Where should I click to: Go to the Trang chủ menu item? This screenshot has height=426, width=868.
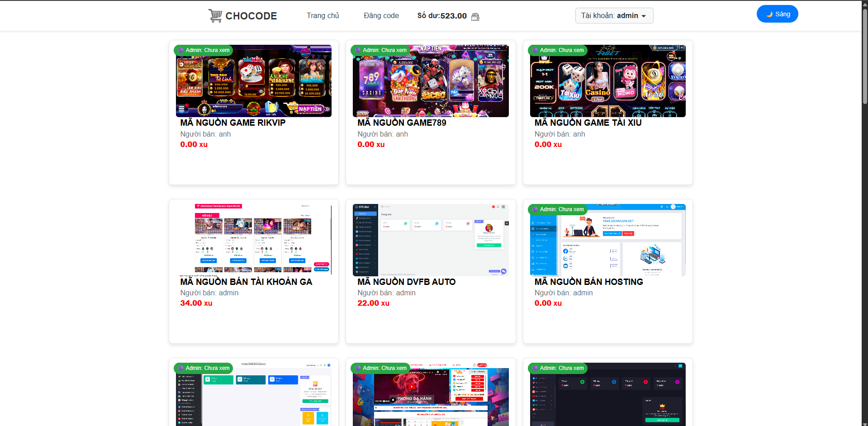pos(323,16)
